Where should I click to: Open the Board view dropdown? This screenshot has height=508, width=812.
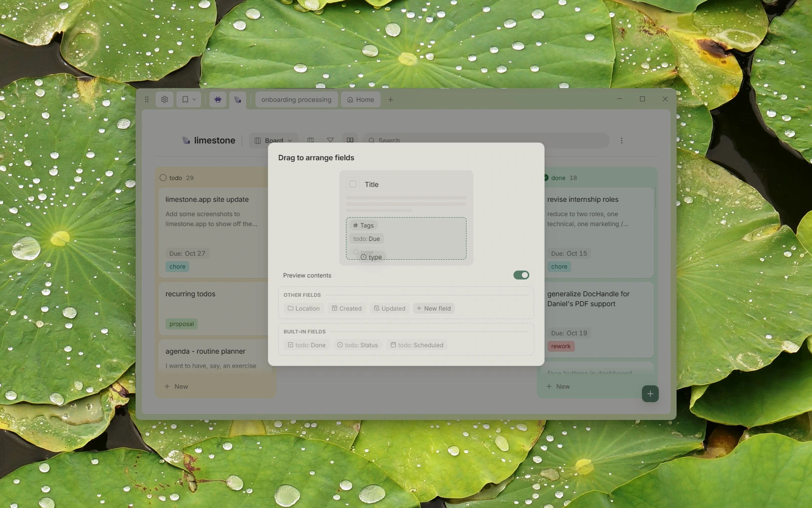pos(273,140)
